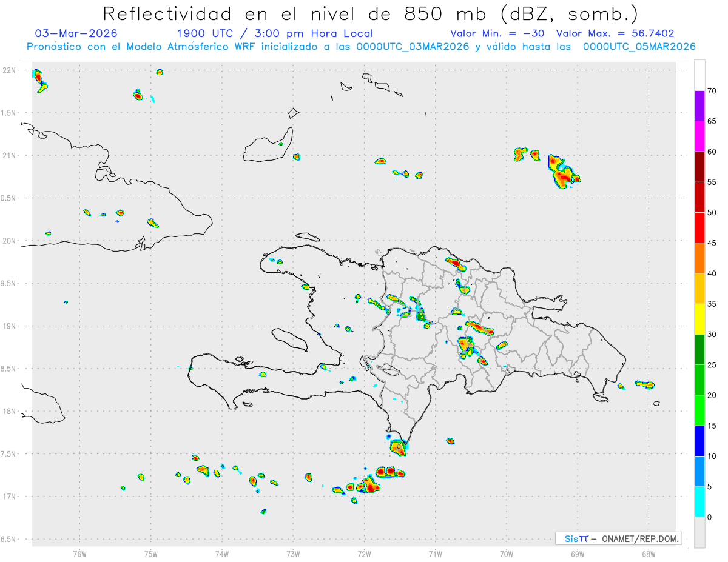Click the '17N' latitude label
728x562 pixels.
click(x=9, y=497)
